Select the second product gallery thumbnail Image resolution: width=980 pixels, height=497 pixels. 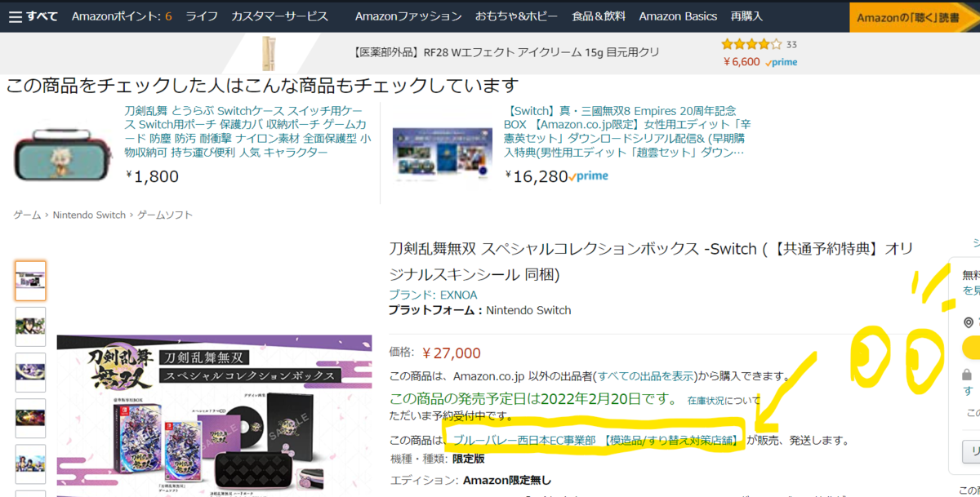pyautogui.click(x=30, y=326)
